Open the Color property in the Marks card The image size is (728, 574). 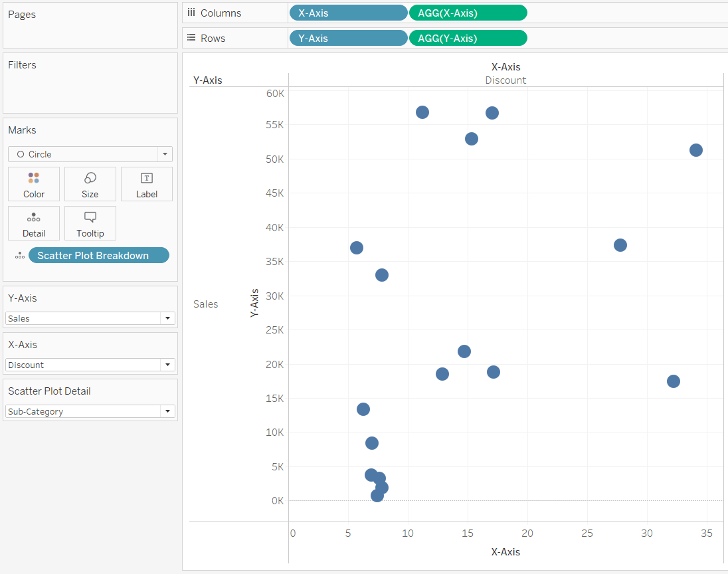pyautogui.click(x=33, y=184)
